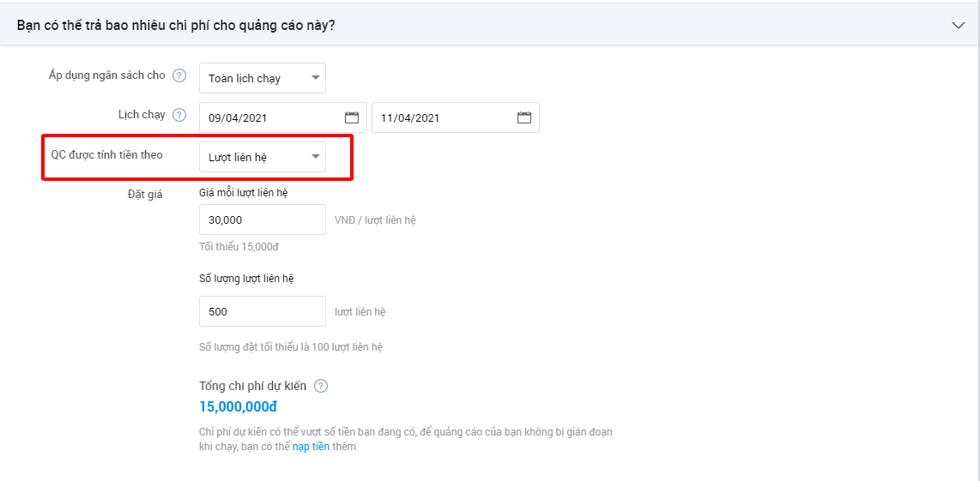Click help icon beside Tổng chi phí dự kiến

[x=321, y=386]
